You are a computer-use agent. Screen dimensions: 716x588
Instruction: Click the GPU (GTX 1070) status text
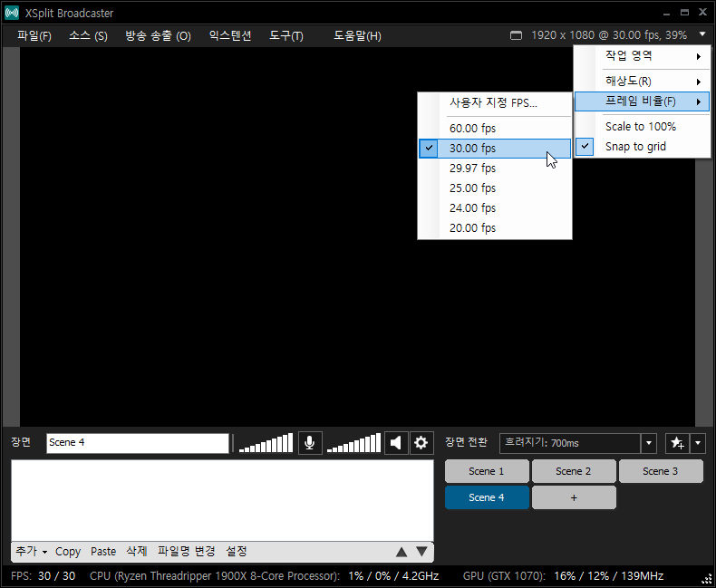(x=563, y=576)
